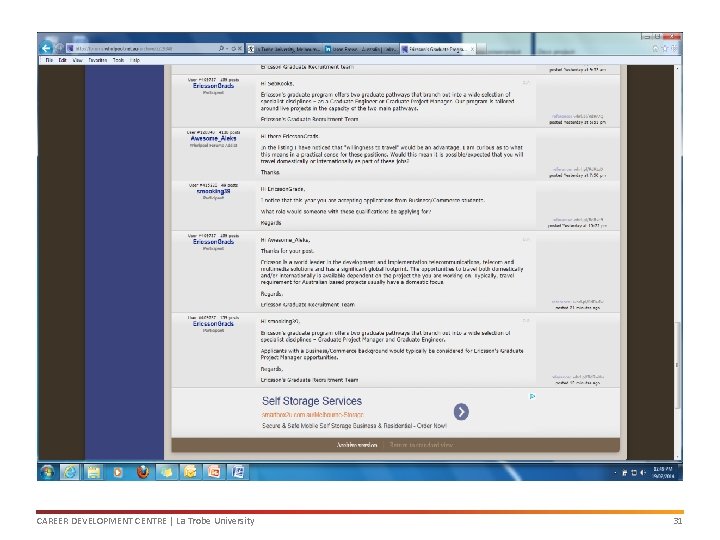This screenshot has width=720, height=540.
Task: Open the Tools menu
Action: tap(118, 60)
